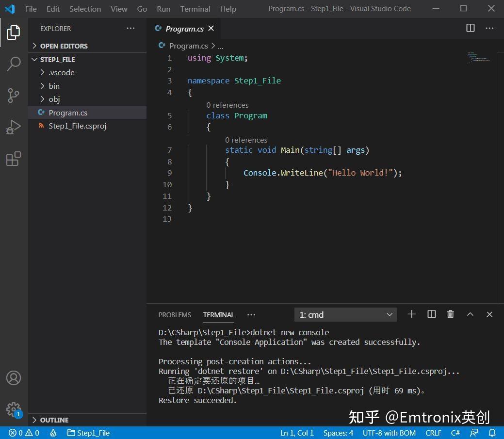This screenshot has height=439, width=504.
Task: Open the Accounts icon in the sidebar
Action: point(13,378)
